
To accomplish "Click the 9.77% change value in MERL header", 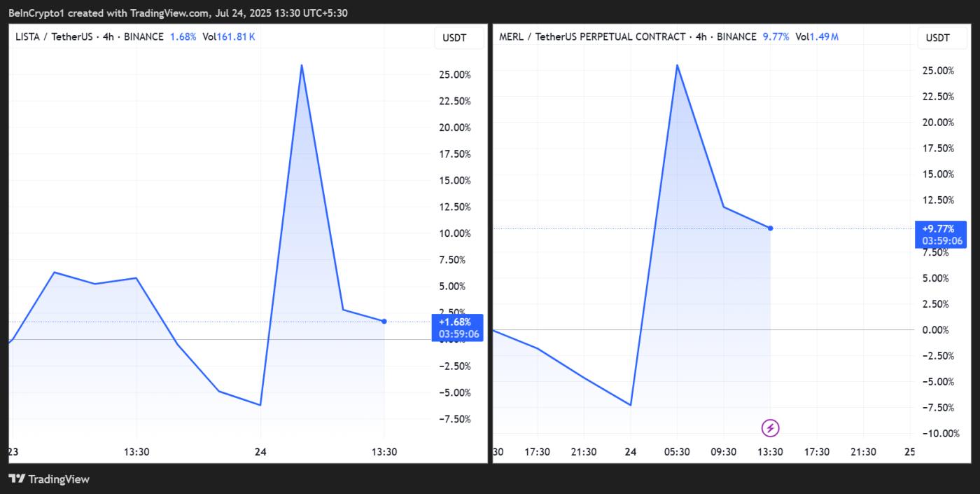I will pos(776,36).
